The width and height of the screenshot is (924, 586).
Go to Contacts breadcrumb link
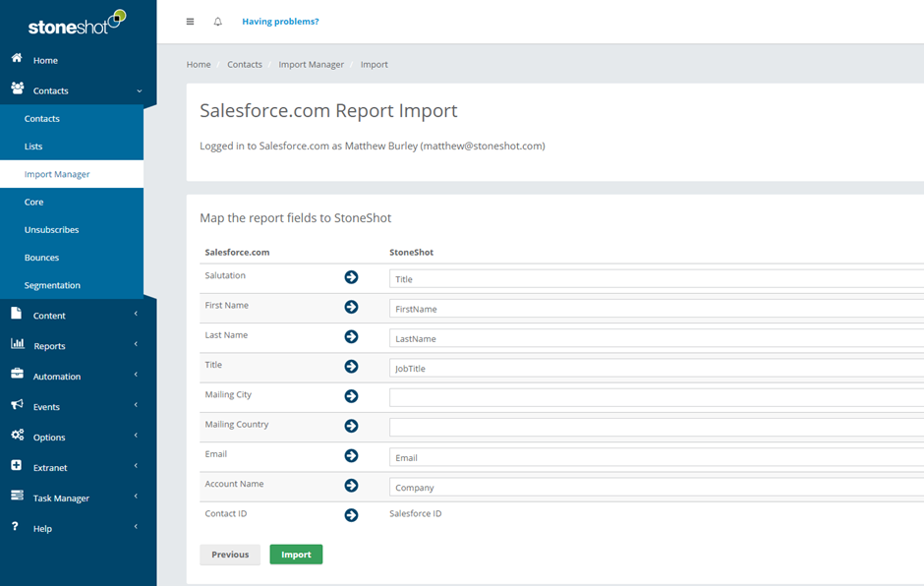pyautogui.click(x=245, y=64)
